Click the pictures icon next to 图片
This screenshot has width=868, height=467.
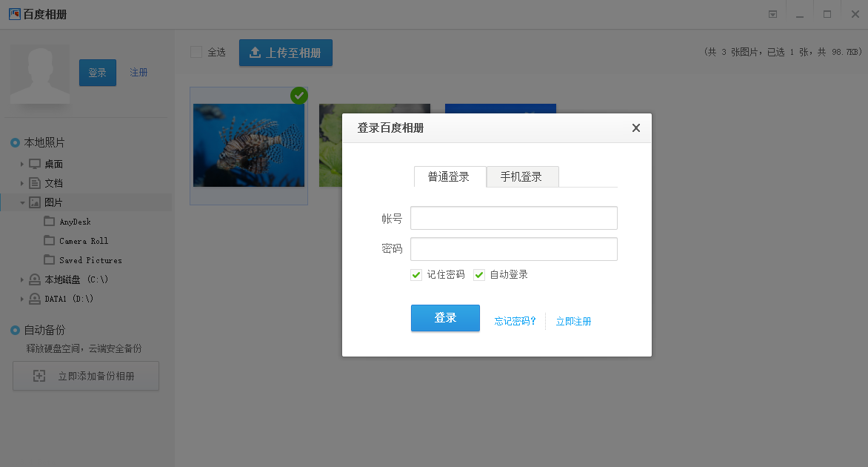coord(35,202)
